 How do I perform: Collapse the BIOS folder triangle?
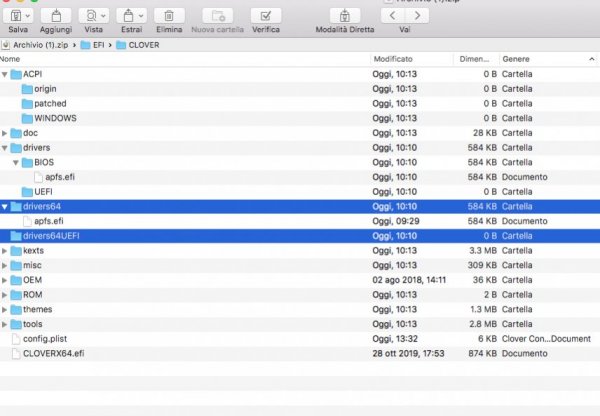point(16,163)
